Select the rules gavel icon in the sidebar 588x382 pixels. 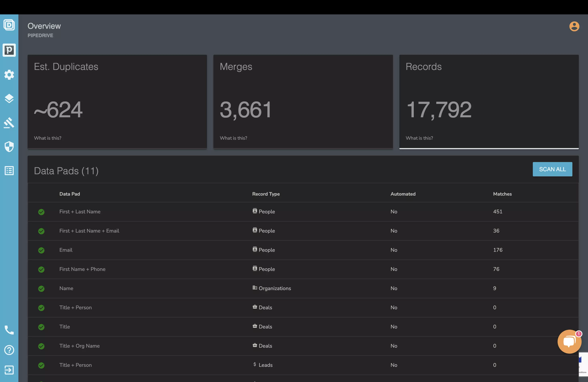(9, 123)
